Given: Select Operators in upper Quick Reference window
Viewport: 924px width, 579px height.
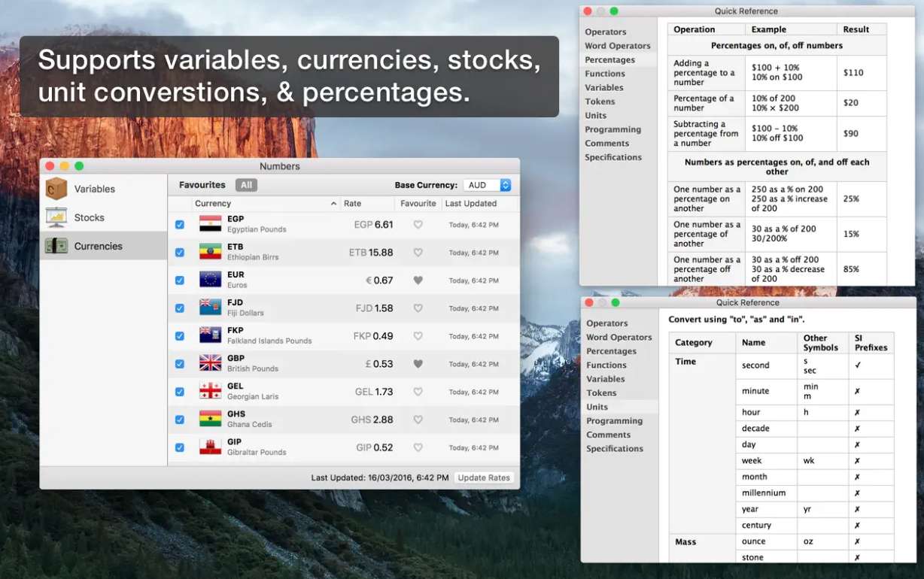Looking at the screenshot, I should (606, 32).
